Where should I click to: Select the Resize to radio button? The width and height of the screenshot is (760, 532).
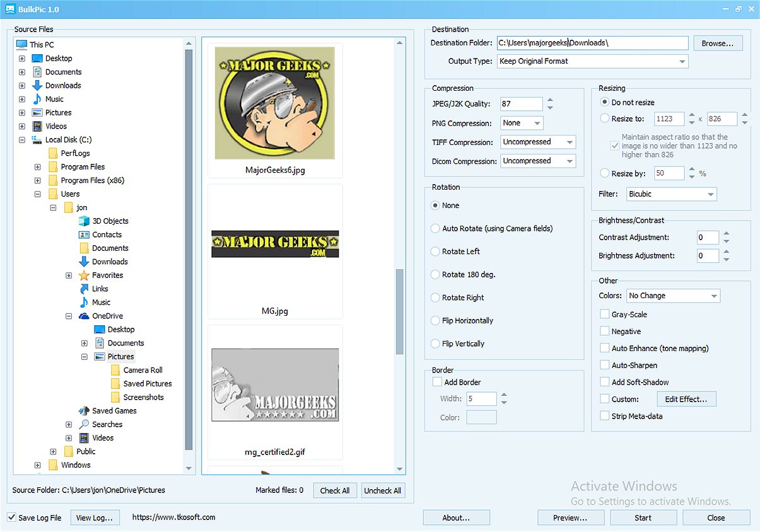(605, 118)
